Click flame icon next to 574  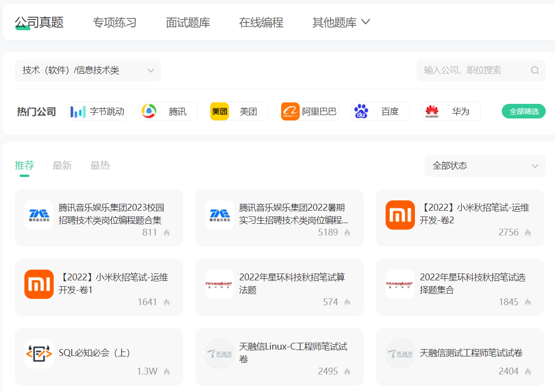tap(347, 302)
